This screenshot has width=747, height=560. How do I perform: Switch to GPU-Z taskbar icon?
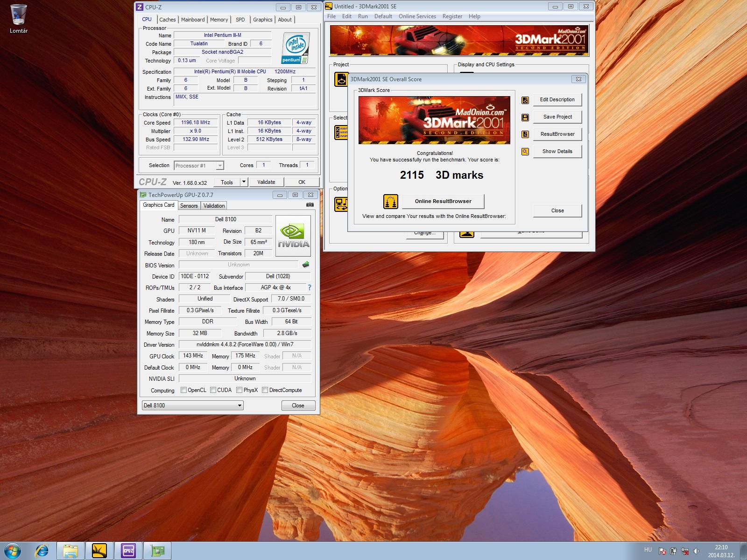[157, 551]
